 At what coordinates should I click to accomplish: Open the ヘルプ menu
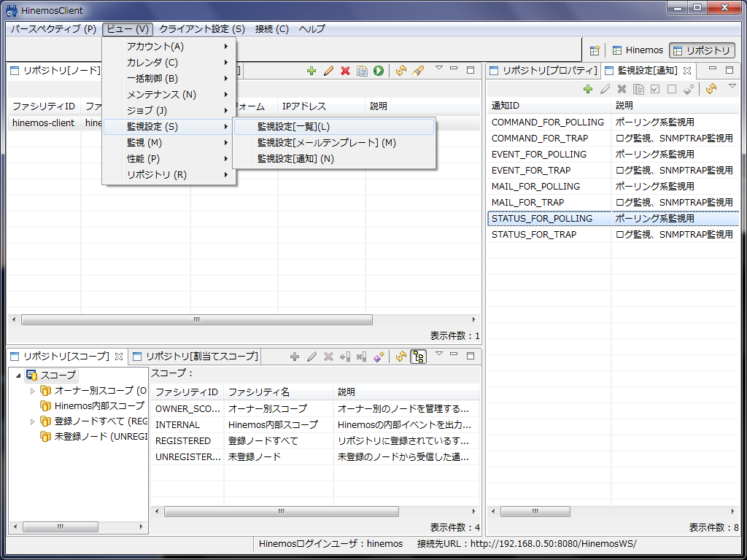point(312,29)
